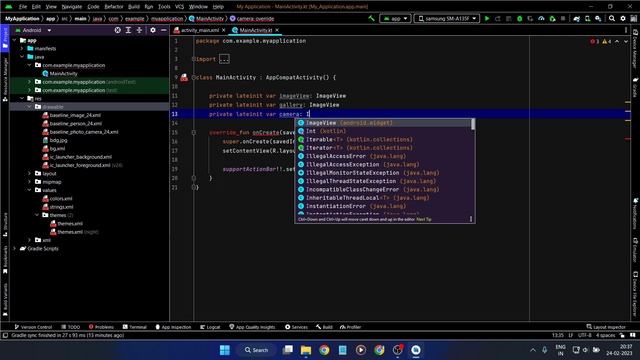The height and width of the screenshot is (360, 640).
Task: Open Version Control tool window
Action: tap(33, 327)
